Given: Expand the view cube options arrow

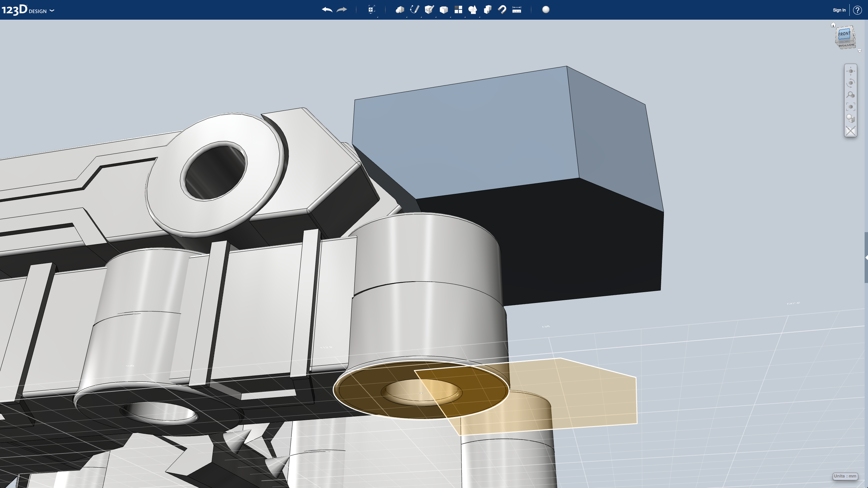Looking at the screenshot, I should (x=860, y=52).
